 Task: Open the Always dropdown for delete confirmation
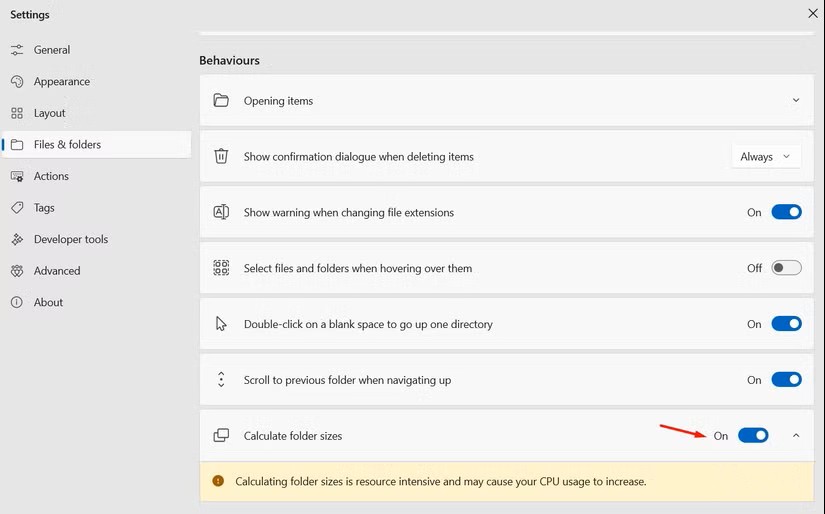pyautogui.click(x=766, y=157)
